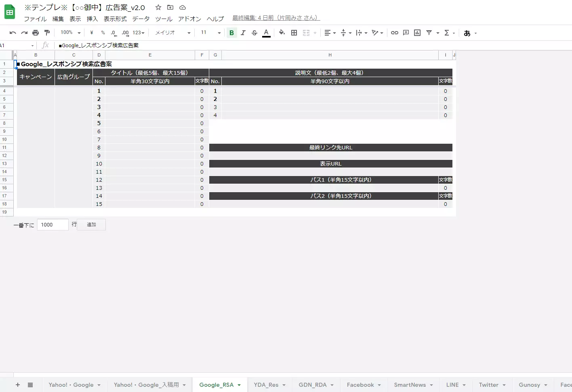
Task: Open the Functions sigma menu
Action: [449, 33]
